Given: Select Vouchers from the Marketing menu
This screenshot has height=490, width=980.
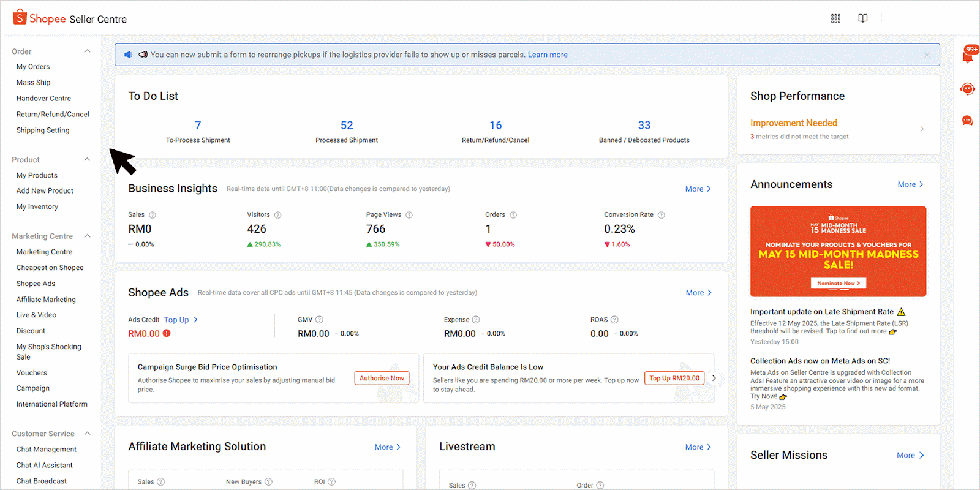Looking at the screenshot, I should pos(32,373).
